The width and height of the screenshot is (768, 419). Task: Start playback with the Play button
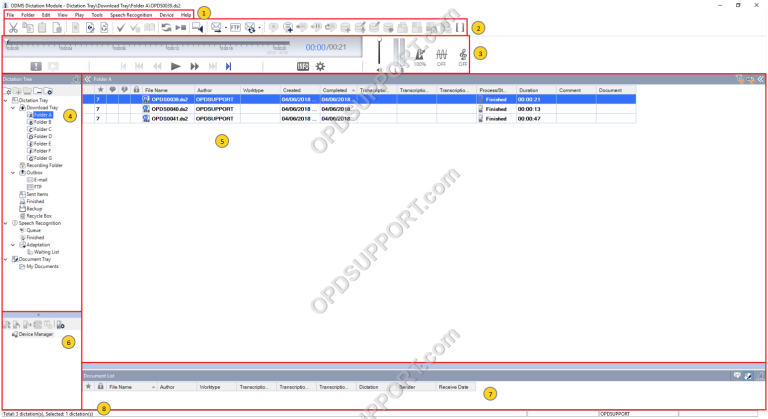175,66
